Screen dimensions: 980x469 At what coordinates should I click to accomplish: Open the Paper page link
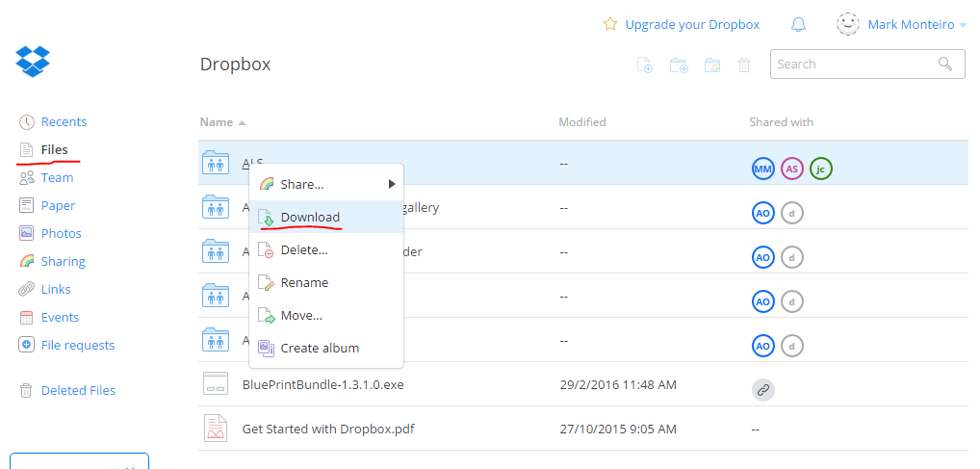point(58,206)
